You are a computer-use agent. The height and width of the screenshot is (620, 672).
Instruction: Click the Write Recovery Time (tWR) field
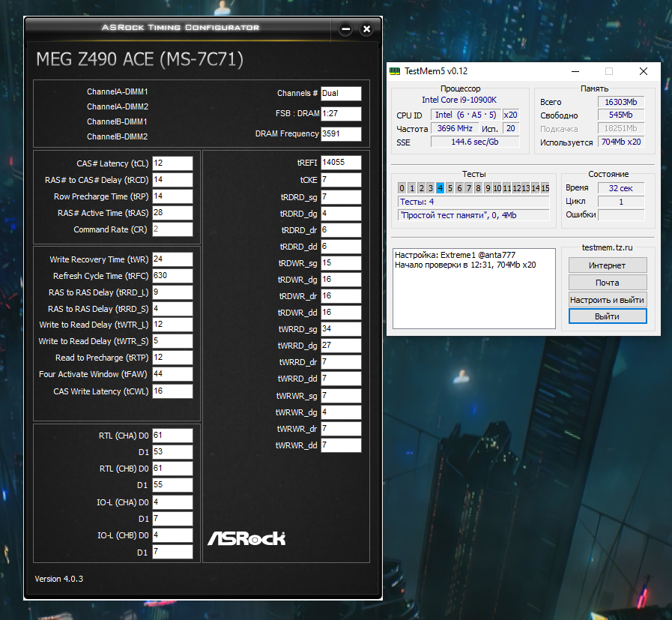[173, 259]
